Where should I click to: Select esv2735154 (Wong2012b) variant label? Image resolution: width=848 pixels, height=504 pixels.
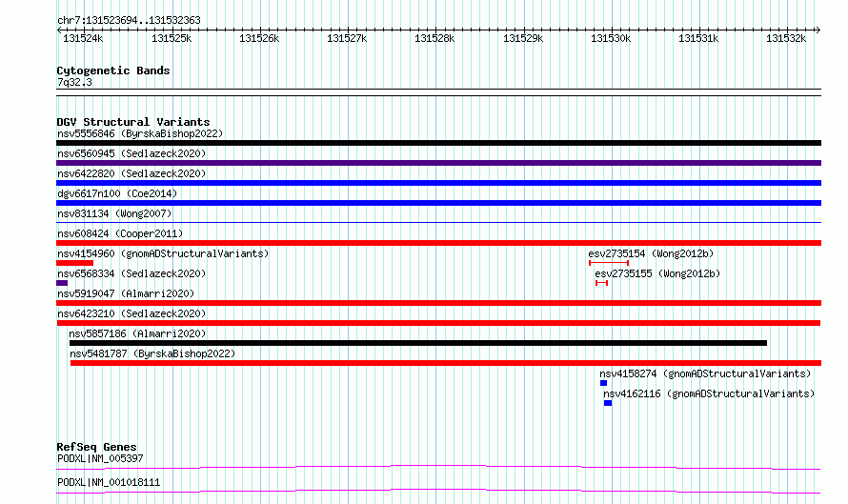tap(651, 253)
